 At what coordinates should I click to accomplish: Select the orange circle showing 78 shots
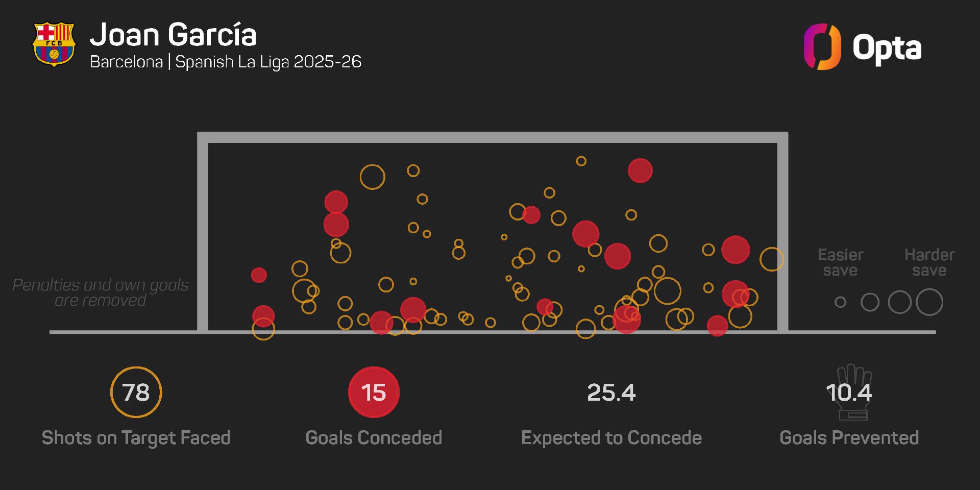coord(136,393)
